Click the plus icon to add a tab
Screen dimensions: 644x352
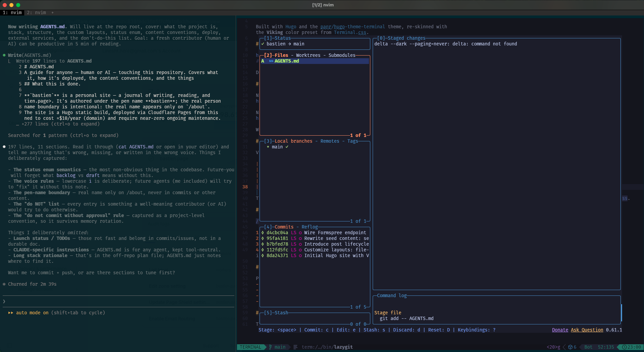click(x=53, y=12)
